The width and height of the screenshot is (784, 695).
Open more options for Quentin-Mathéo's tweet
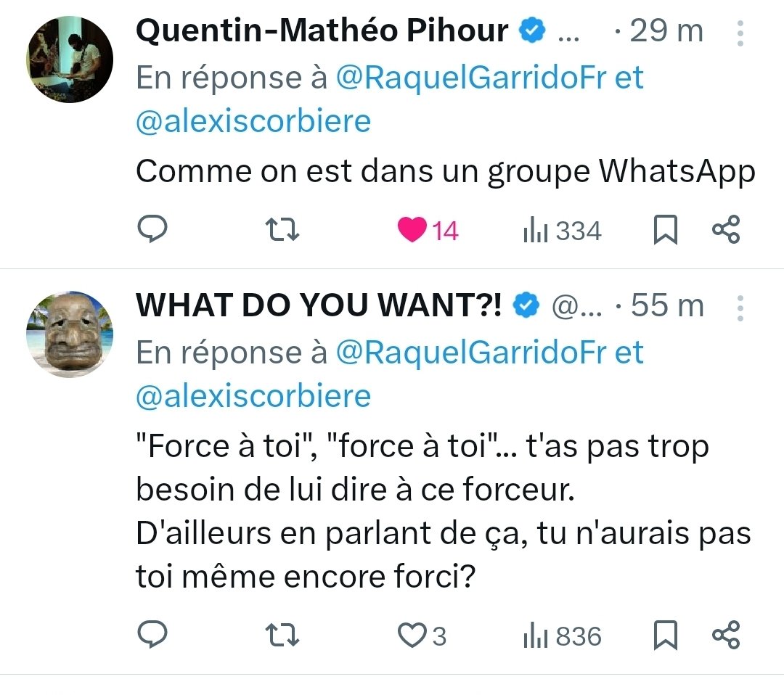pos(740,33)
